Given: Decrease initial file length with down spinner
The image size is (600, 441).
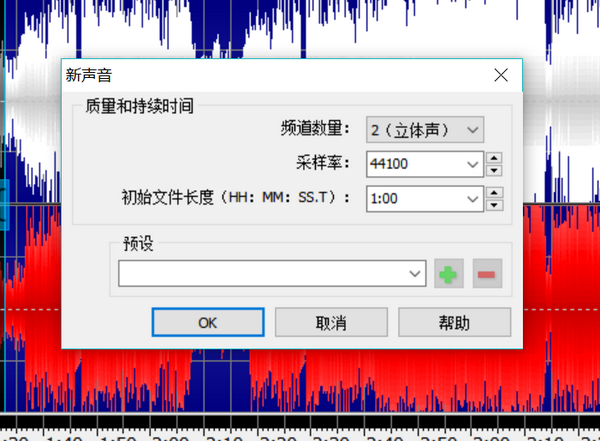Looking at the screenshot, I should pos(494,205).
